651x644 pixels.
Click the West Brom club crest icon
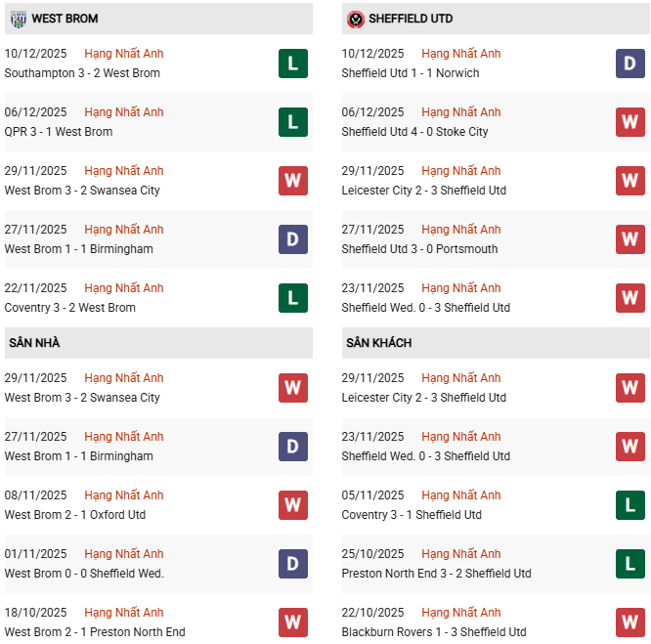(19, 19)
